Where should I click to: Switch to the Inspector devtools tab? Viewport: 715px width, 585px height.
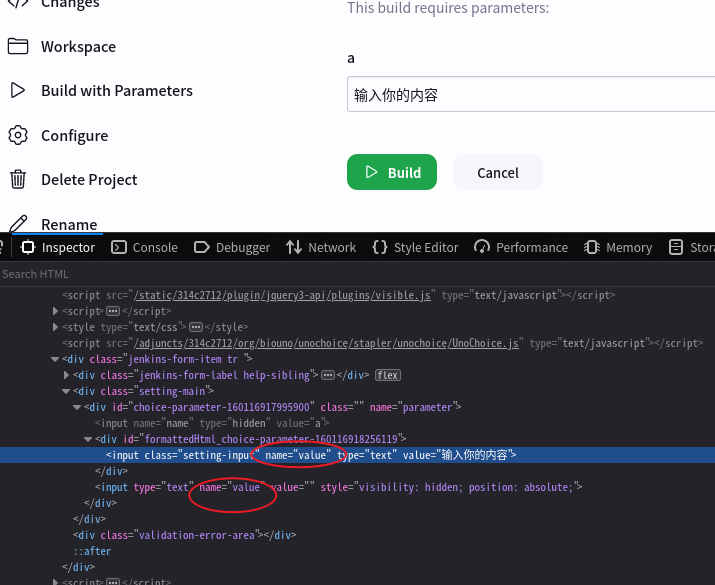58,247
